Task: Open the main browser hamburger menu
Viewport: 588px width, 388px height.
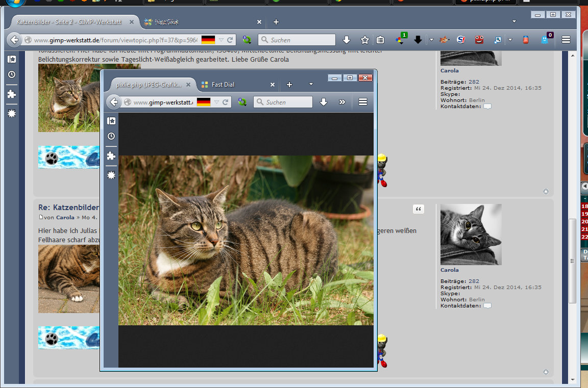Action: point(566,40)
